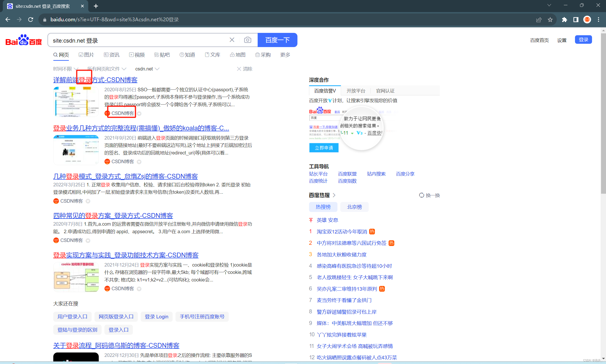Viewport: 606px width, 364px height.
Task: Expand dropdown next to the fourth result's CSDN博客
Action: [x=88, y=241]
